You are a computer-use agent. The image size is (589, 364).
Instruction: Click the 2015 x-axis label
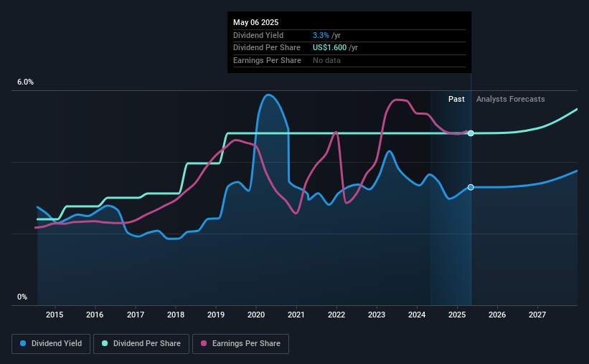[x=55, y=315]
